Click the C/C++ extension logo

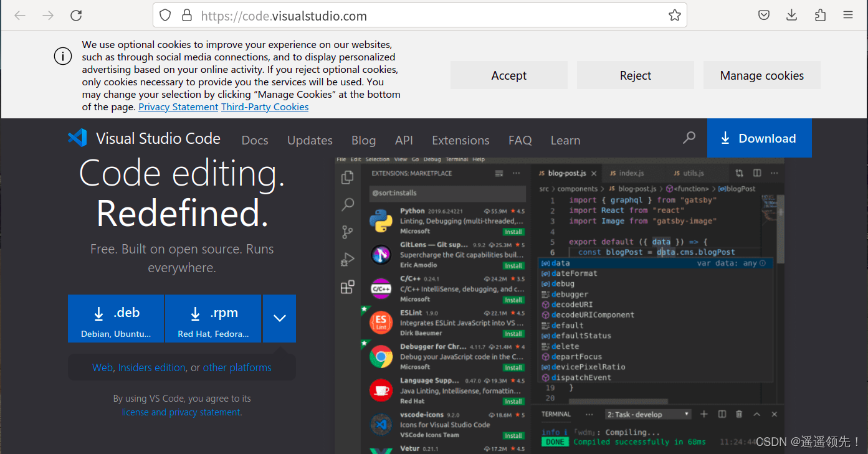(380, 288)
